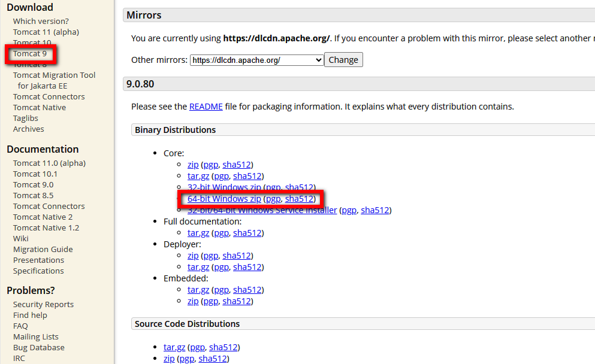
Task: Open Tomcat 10.1 documentation
Action: [35, 174]
